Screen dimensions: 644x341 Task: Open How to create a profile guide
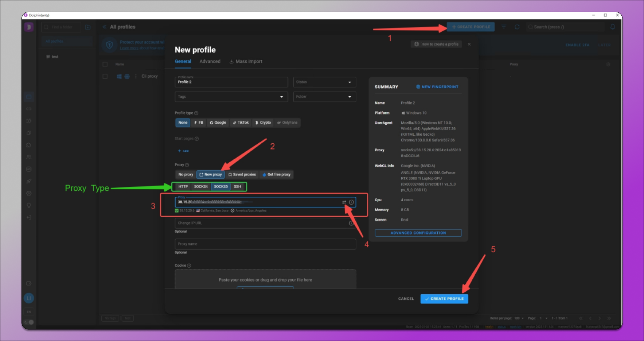click(436, 44)
